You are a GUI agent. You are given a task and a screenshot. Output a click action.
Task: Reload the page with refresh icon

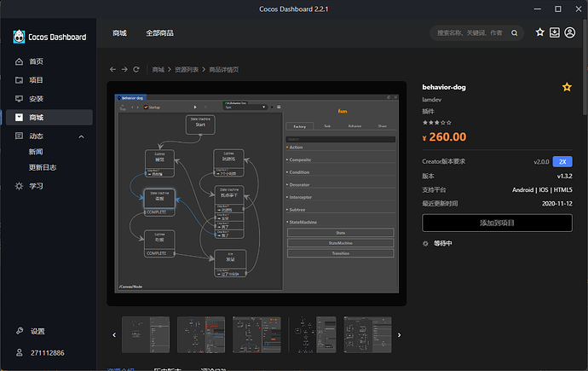coord(136,69)
